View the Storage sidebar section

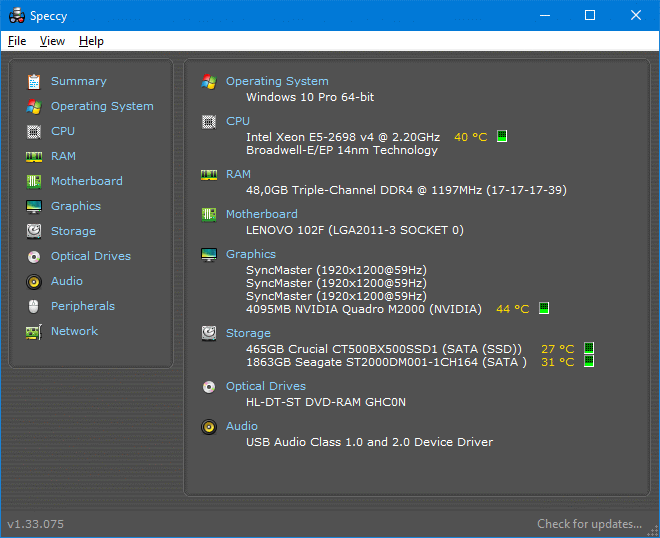point(73,231)
